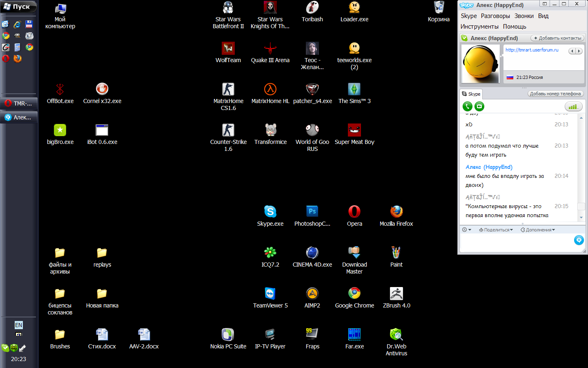Select the Opera desktop shortcut icon

(x=354, y=216)
